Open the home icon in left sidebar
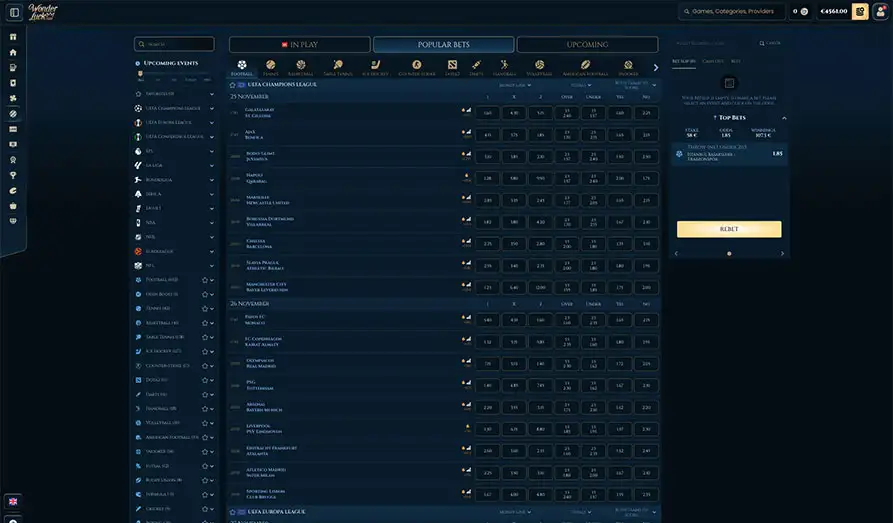This screenshot has width=893, height=523. click(13, 52)
